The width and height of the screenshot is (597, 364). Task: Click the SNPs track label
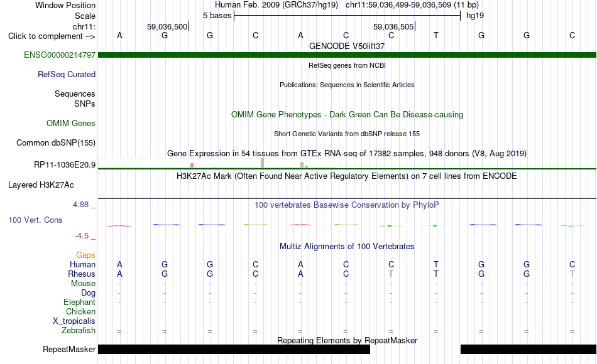(x=85, y=104)
